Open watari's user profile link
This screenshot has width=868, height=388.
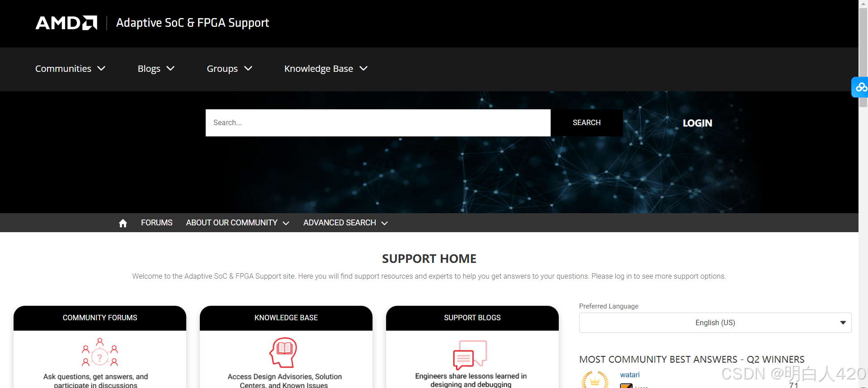pyautogui.click(x=630, y=375)
